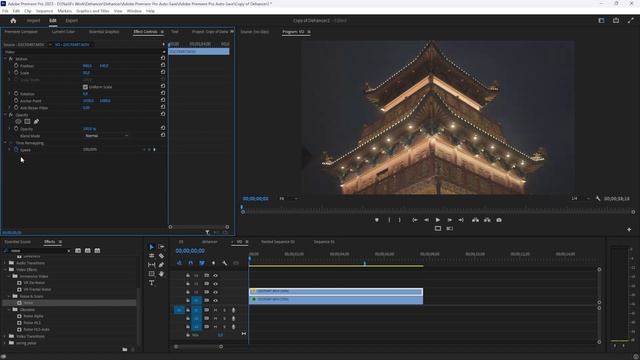Click the Add Marker button in Program monitor
640x360 pixels.
tap(377, 220)
